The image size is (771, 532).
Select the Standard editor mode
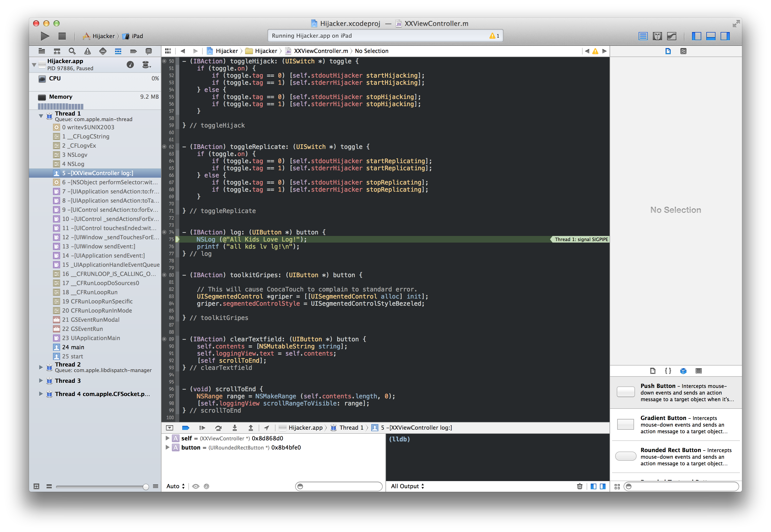tap(643, 36)
